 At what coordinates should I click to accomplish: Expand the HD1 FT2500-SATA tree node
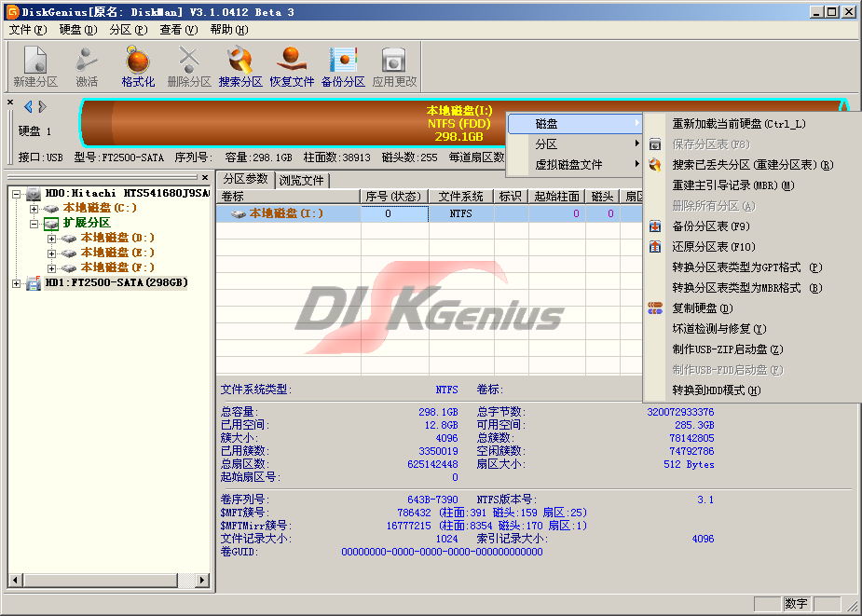coord(16,282)
